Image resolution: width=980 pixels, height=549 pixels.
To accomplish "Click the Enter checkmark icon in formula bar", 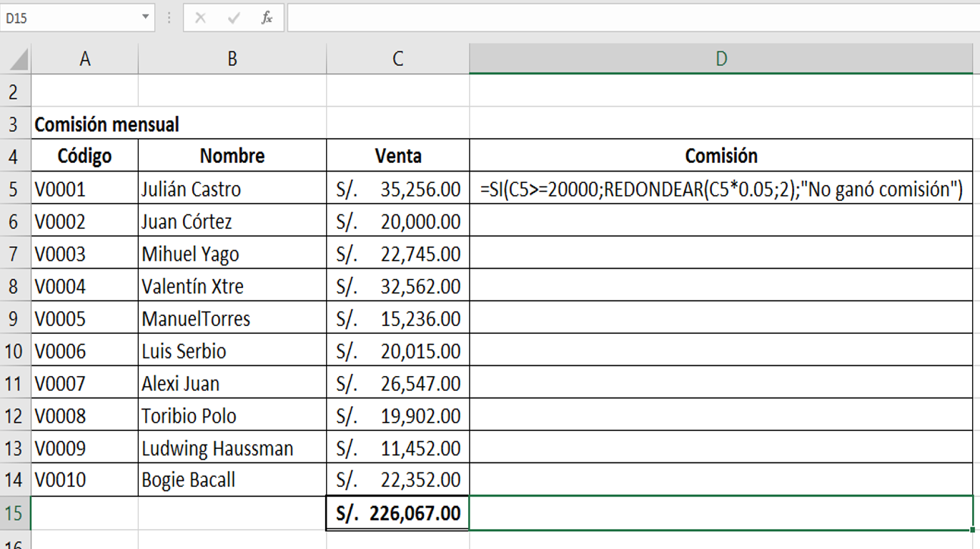I will (x=234, y=19).
